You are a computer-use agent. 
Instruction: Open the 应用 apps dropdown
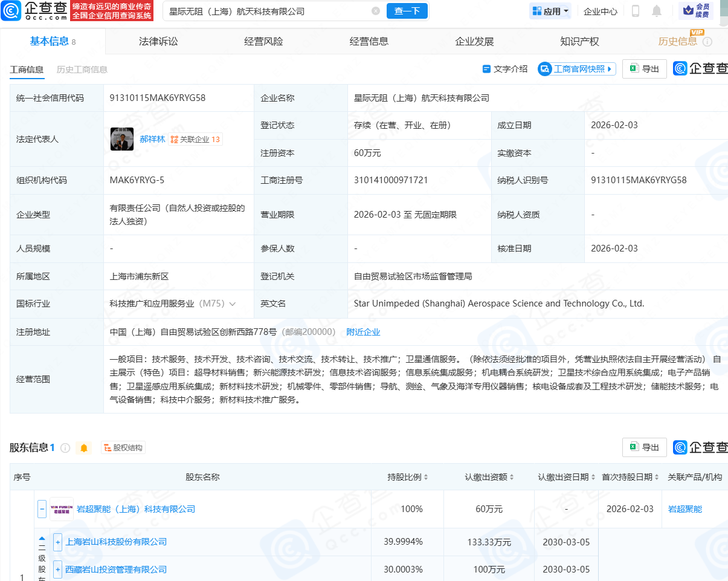pyautogui.click(x=550, y=10)
